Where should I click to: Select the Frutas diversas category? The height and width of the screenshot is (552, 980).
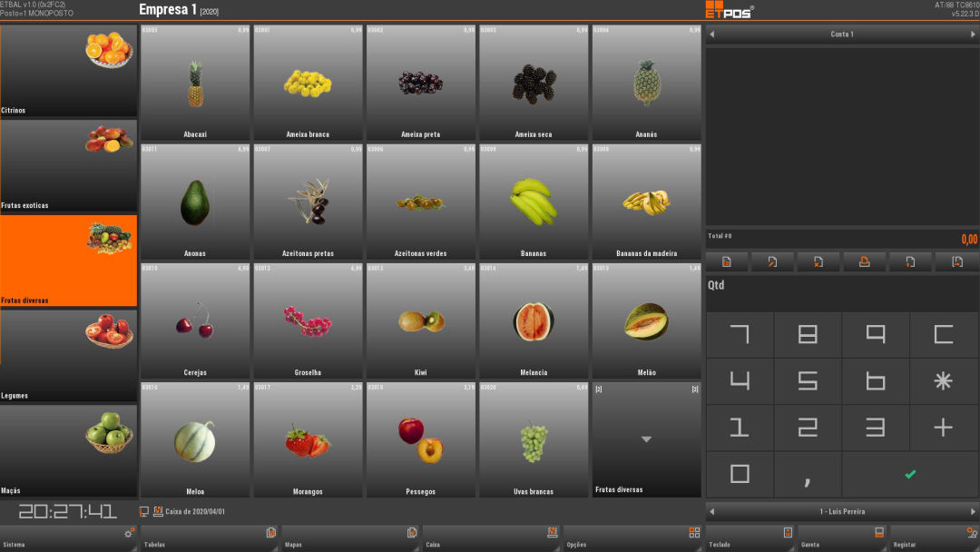pyautogui.click(x=68, y=261)
